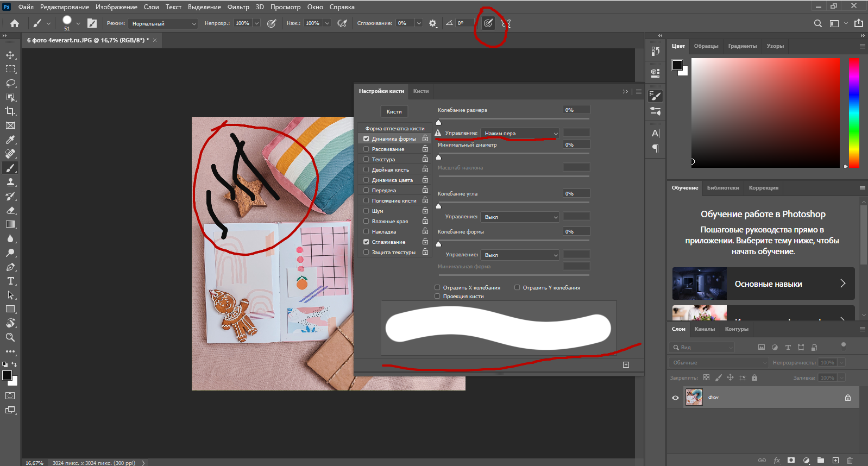This screenshot has height=466, width=868.
Task: Select the Zoom tool
Action: [x=10, y=337]
